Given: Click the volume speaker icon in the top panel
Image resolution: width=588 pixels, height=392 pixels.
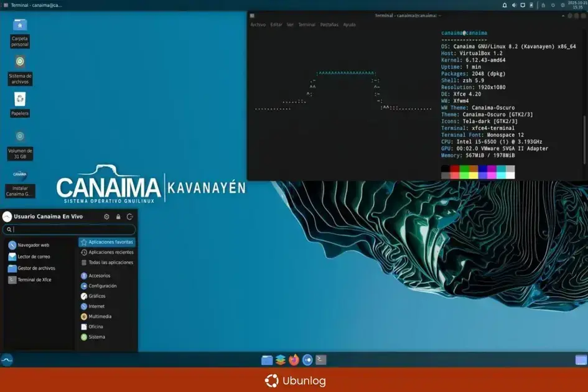Looking at the screenshot, I should coord(514,5).
